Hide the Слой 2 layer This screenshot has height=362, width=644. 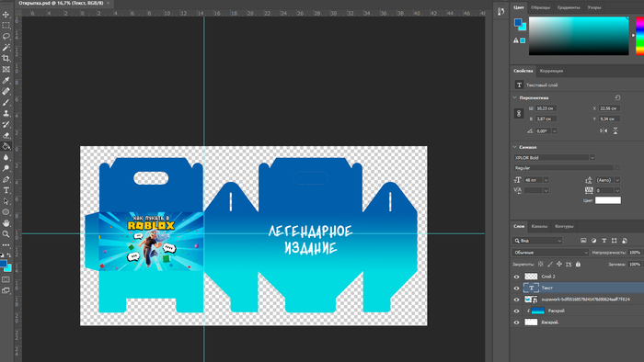click(516, 277)
